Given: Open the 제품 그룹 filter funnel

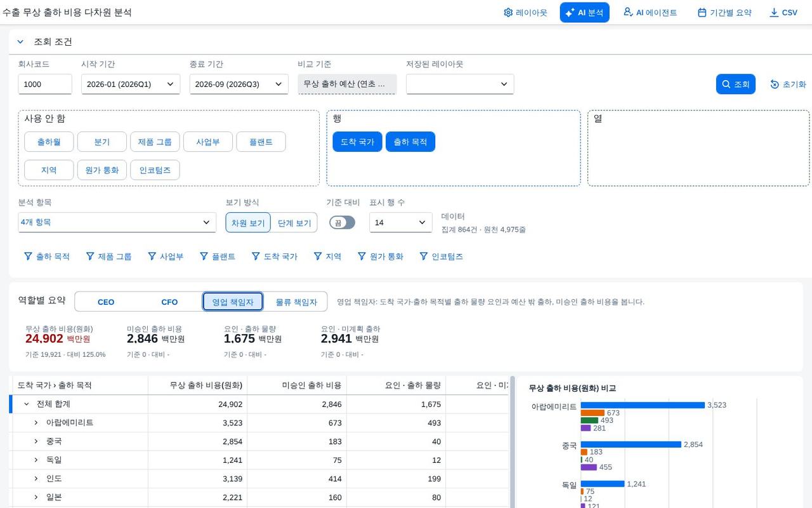Looking at the screenshot, I should (x=108, y=257).
